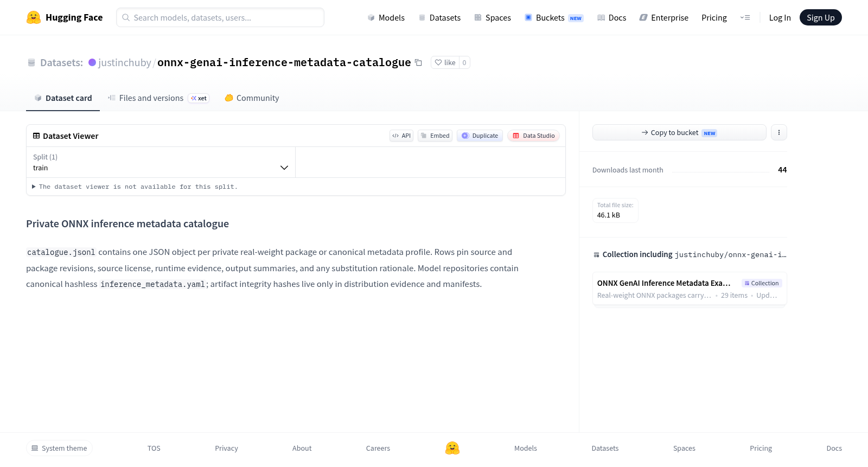Open the Split train dropdown
Viewport: 868px width, 467px height.
click(161, 162)
